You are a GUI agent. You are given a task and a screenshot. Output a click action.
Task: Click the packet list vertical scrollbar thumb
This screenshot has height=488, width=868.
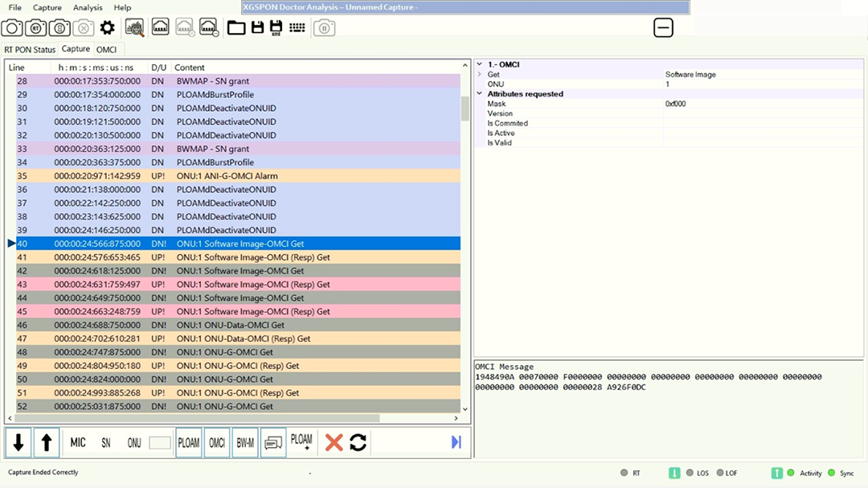(465, 108)
